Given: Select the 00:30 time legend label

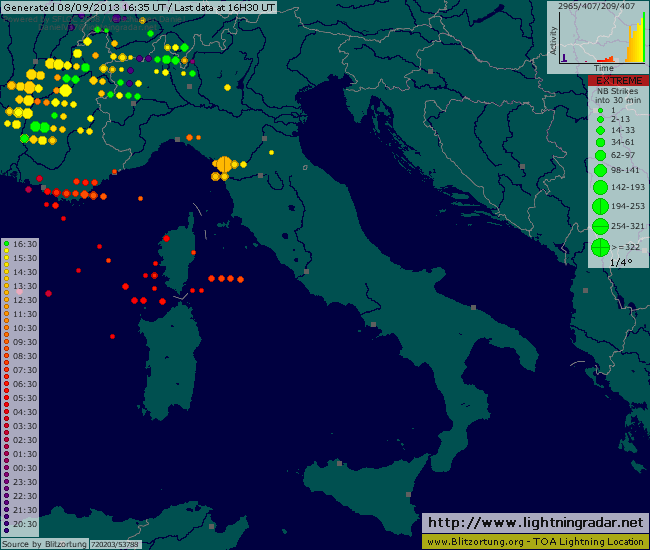Looking at the screenshot, I should click(25, 468).
